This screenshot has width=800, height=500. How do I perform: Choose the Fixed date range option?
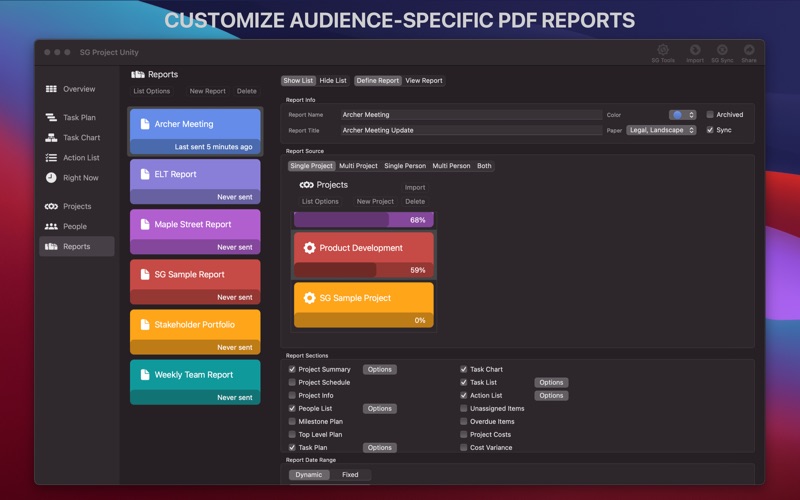pos(350,474)
